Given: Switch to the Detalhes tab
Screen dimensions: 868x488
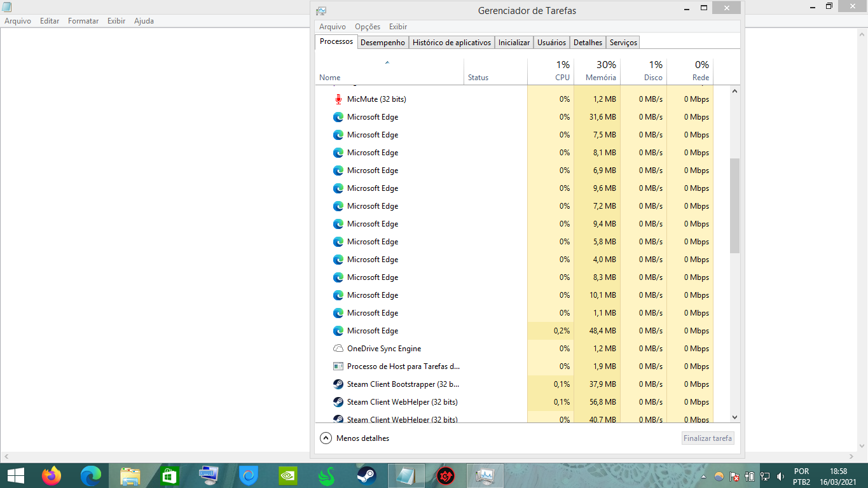Looking at the screenshot, I should [588, 43].
